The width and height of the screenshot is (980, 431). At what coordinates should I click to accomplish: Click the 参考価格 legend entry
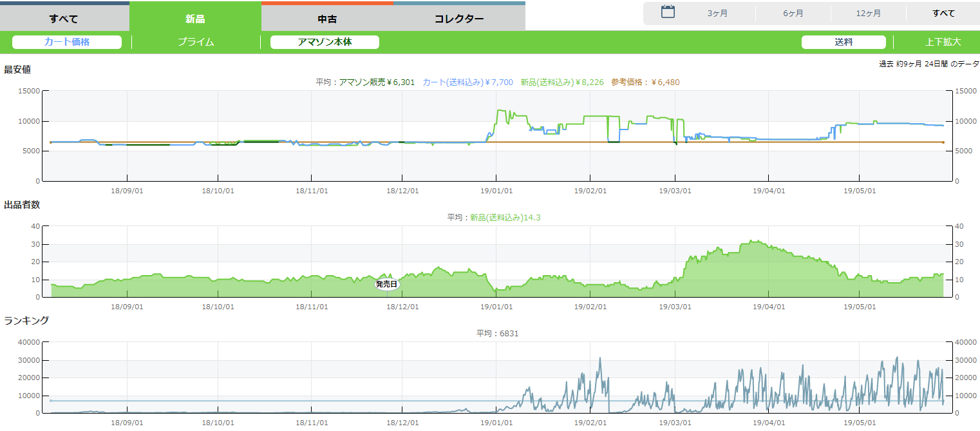(x=645, y=82)
